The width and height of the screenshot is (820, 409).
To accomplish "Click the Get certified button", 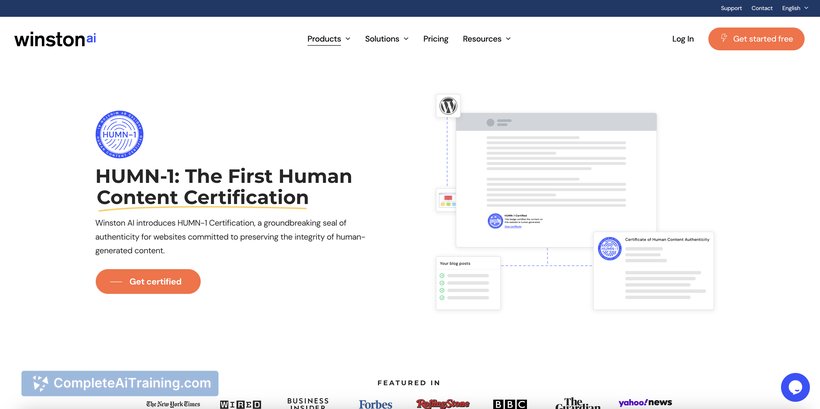I will pyautogui.click(x=148, y=281).
